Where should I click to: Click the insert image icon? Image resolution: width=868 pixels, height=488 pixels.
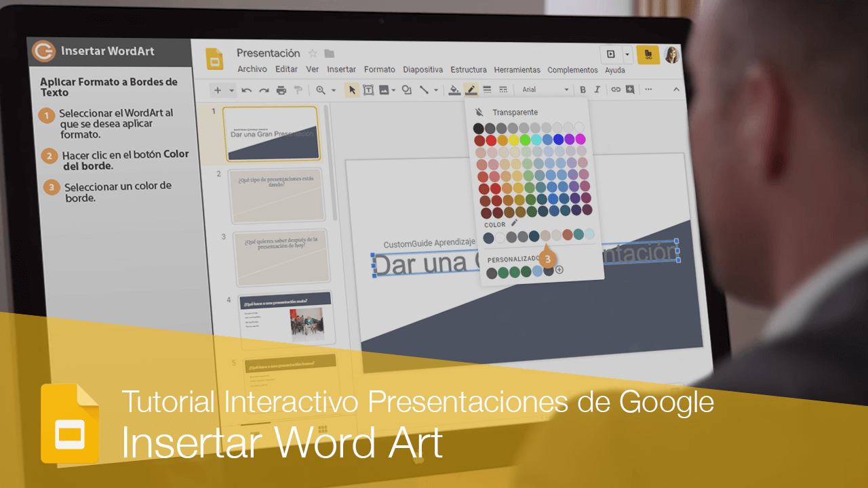[384, 89]
